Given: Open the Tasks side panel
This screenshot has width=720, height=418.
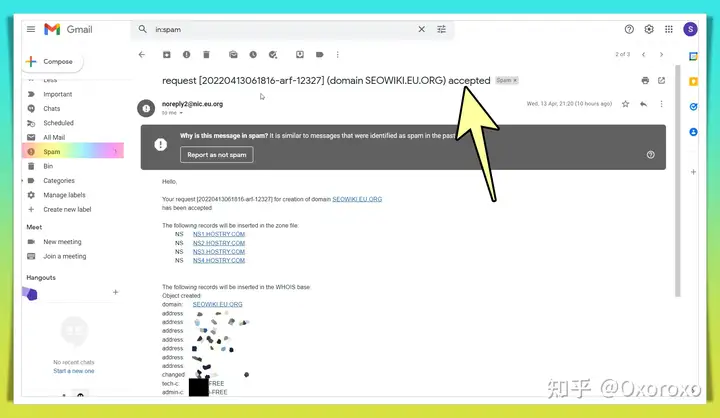Looking at the screenshot, I should coord(693,107).
